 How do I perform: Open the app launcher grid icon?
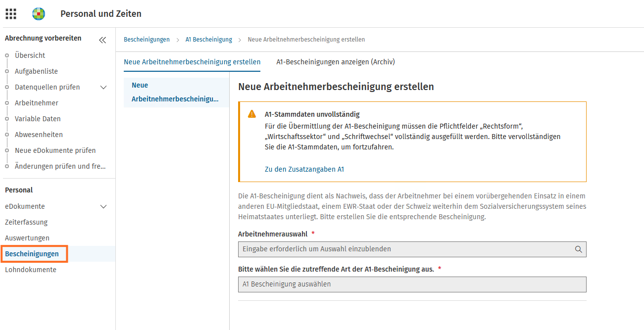(x=11, y=14)
